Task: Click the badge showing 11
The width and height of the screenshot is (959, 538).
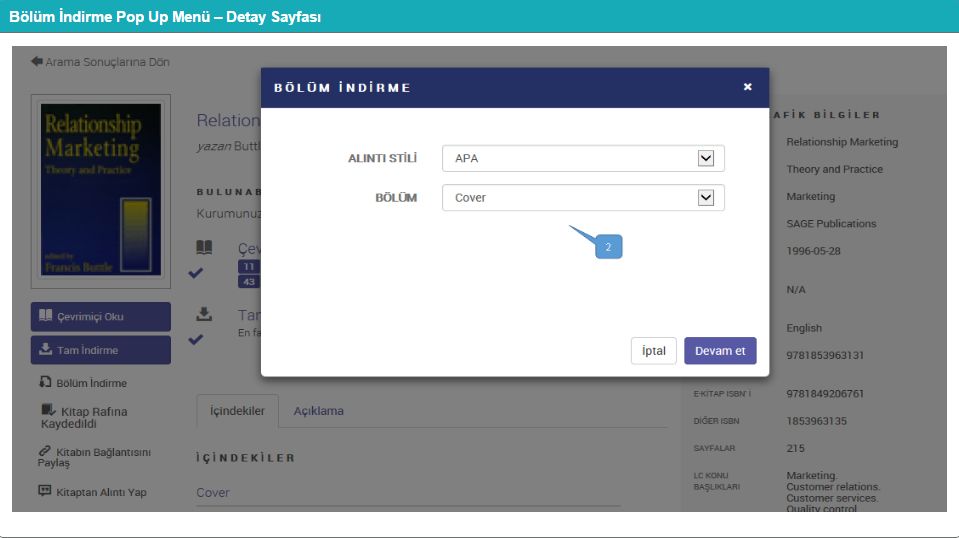Action: (249, 267)
